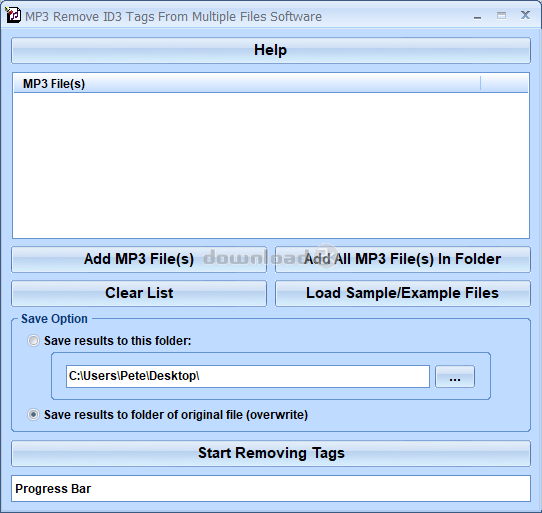The height and width of the screenshot is (513, 542).
Task: Minimize the window
Action: pyautogui.click(x=477, y=16)
